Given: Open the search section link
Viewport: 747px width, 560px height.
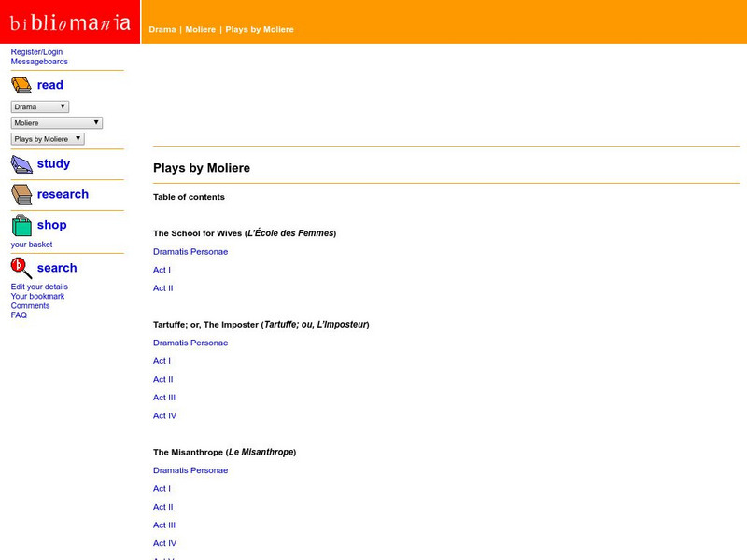Looking at the screenshot, I should click(x=57, y=268).
